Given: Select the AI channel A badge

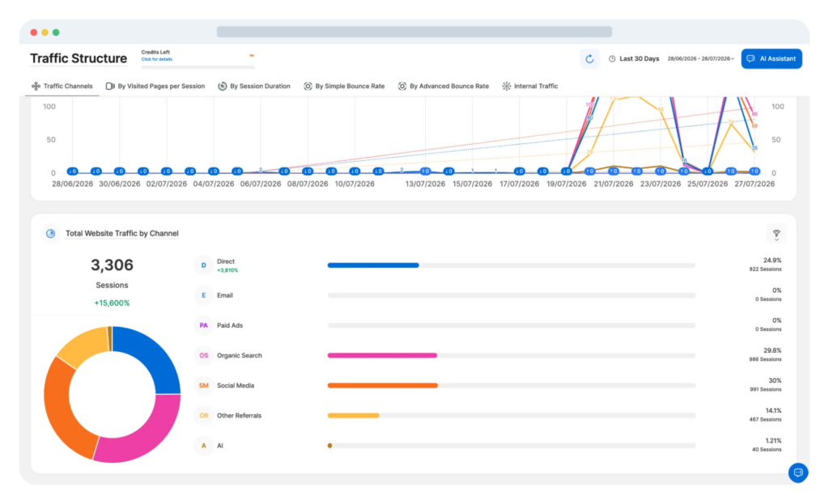Looking at the screenshot, I should pyautogui.click(x=203, y=446).
